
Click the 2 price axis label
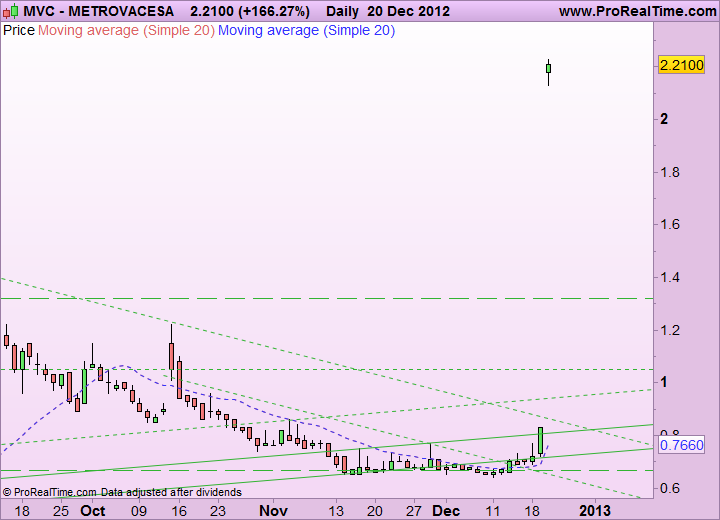pyautogui.click(x=664, y=119)
